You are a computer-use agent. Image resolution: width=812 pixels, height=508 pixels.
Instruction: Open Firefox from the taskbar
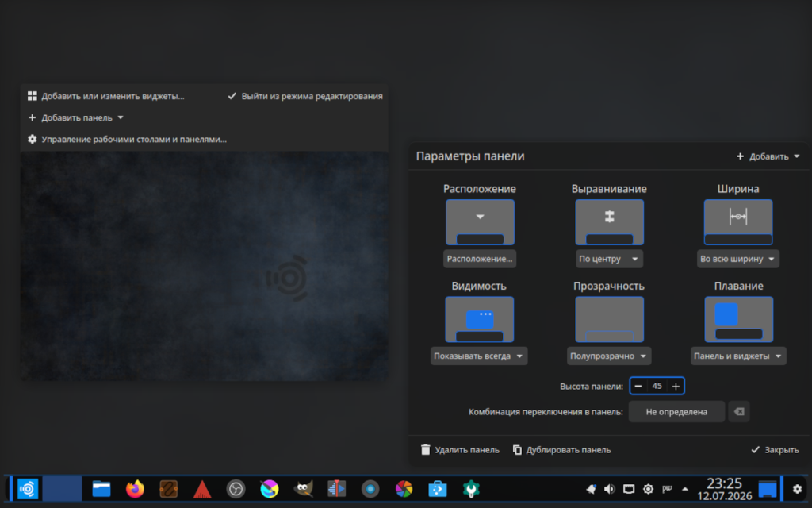click(135, 489)
